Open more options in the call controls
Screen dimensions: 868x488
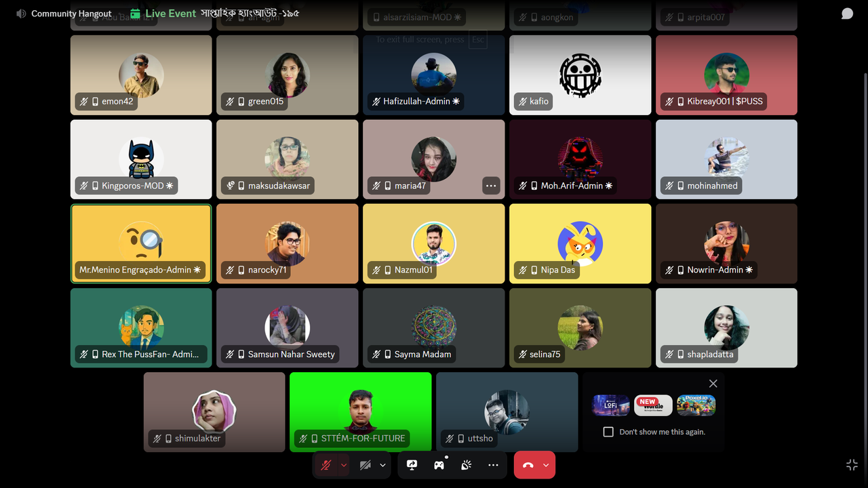point(493,465)
